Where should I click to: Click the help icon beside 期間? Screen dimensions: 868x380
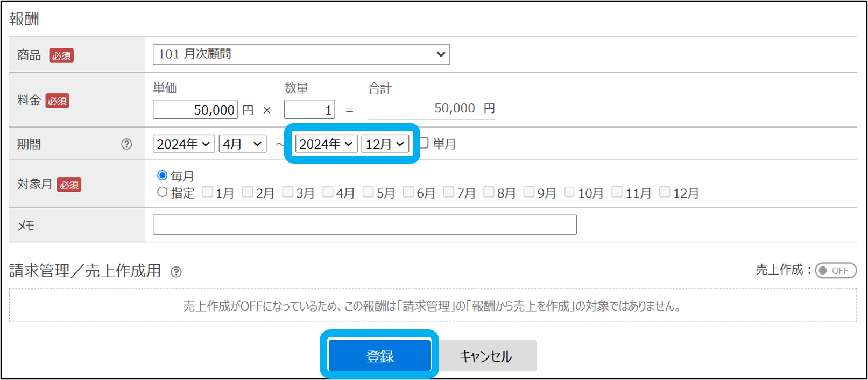[x=126, y=144]
